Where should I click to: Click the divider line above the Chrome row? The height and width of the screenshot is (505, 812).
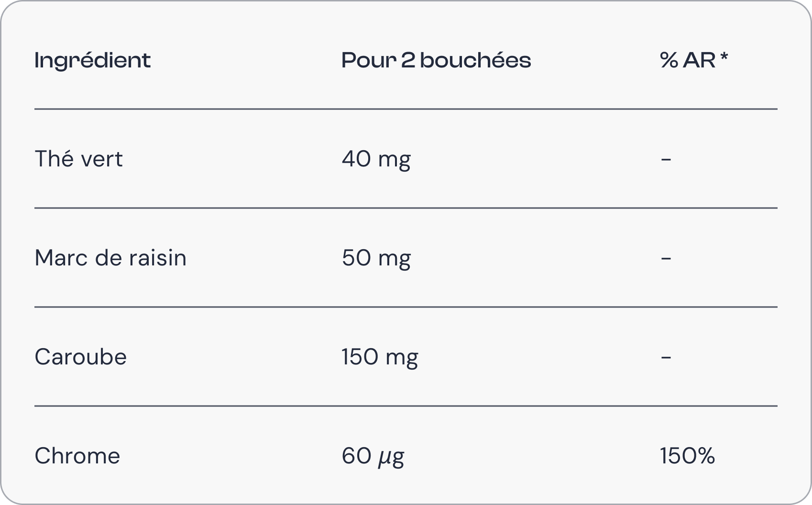pos(406,406)
